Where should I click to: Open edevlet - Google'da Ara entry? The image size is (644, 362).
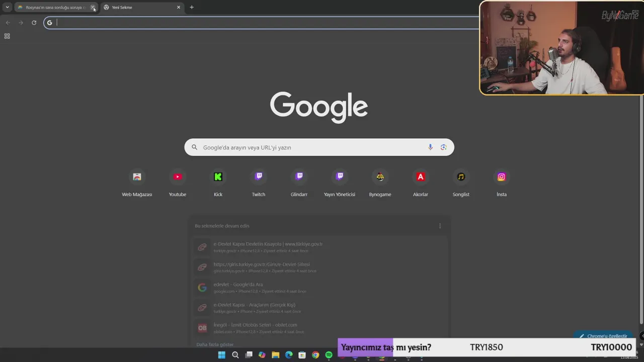[319, 287]
